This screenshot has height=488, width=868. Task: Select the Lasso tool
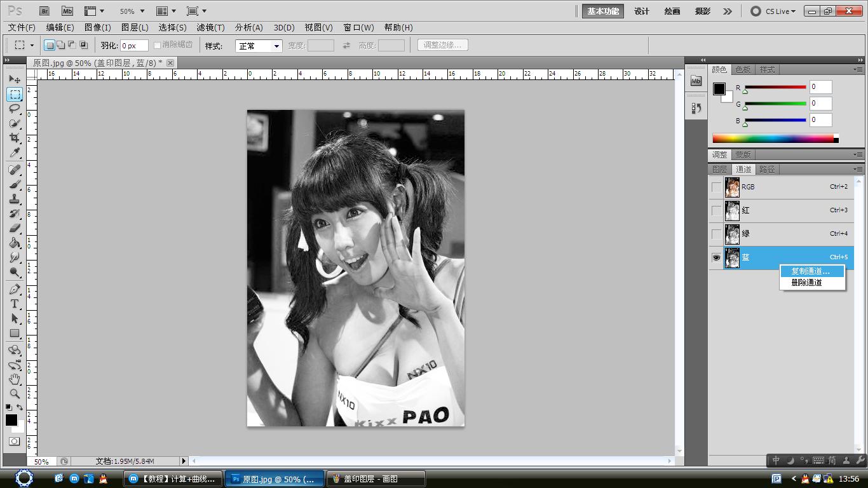pyautogui.click(x=15, y=109)
